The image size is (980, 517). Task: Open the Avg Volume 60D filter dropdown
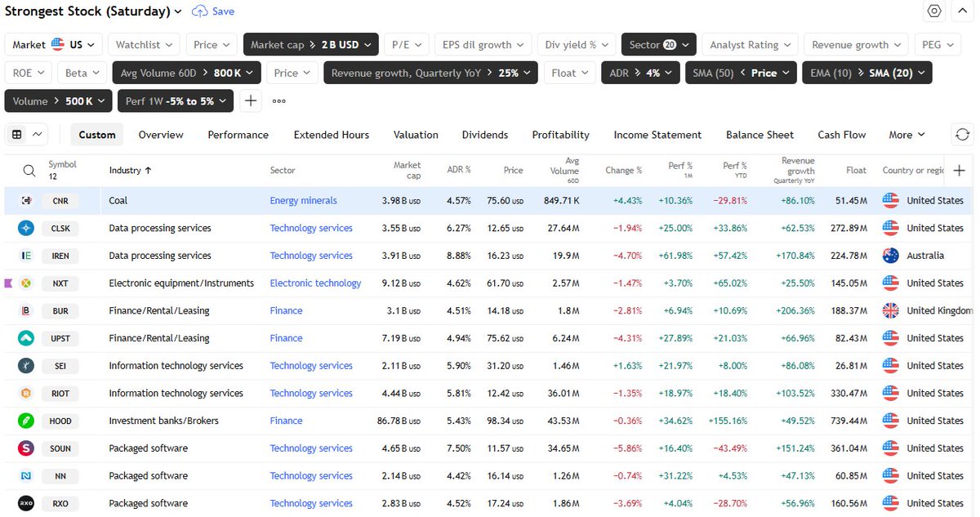[x=187, y=73]
